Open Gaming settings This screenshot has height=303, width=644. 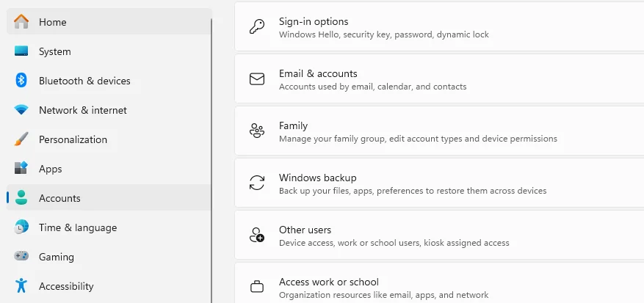pos(109,257)
